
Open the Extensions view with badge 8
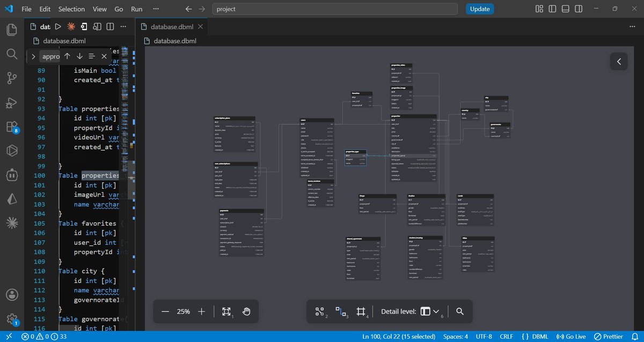pos(12,127)
